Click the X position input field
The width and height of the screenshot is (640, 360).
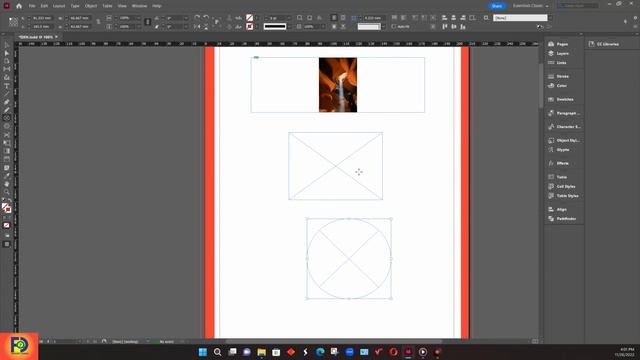pos(42,18)
